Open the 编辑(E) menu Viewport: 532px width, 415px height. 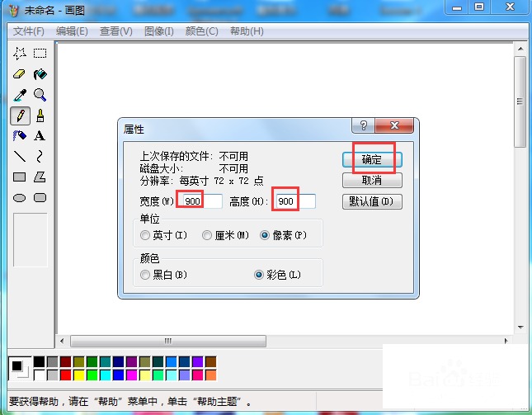pyautogui.click(x=72, y=31)
